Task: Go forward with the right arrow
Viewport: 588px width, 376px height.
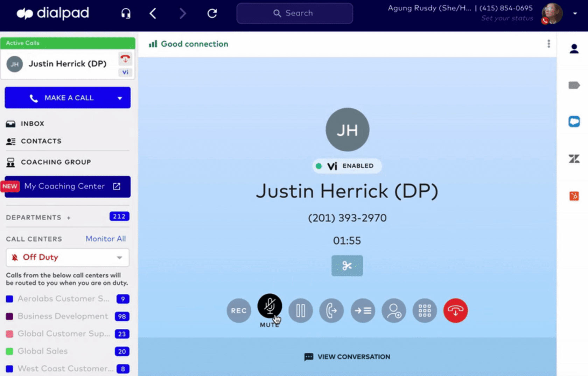Action: (182, 13)
